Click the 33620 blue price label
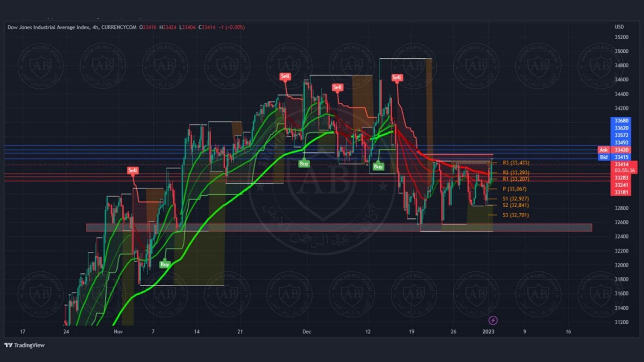The height and width of the screenshot is (362, 644). point(621,128)
